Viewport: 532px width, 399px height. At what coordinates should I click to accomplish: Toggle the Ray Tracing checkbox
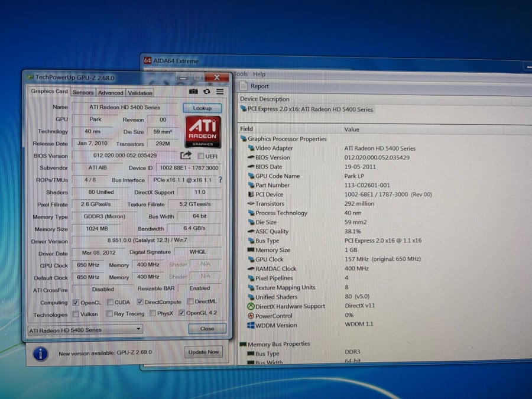tap(109, 314)
